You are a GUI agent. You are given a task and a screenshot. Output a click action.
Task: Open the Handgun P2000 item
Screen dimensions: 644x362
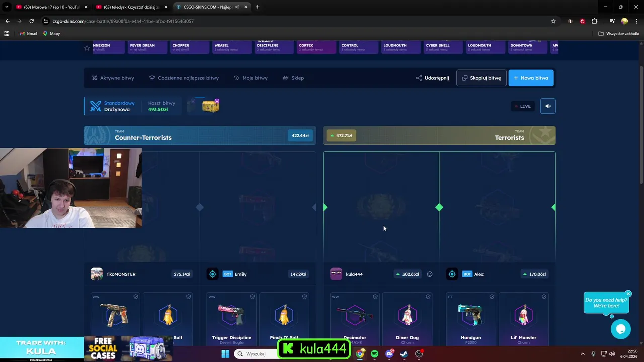[x=471, y=319]
